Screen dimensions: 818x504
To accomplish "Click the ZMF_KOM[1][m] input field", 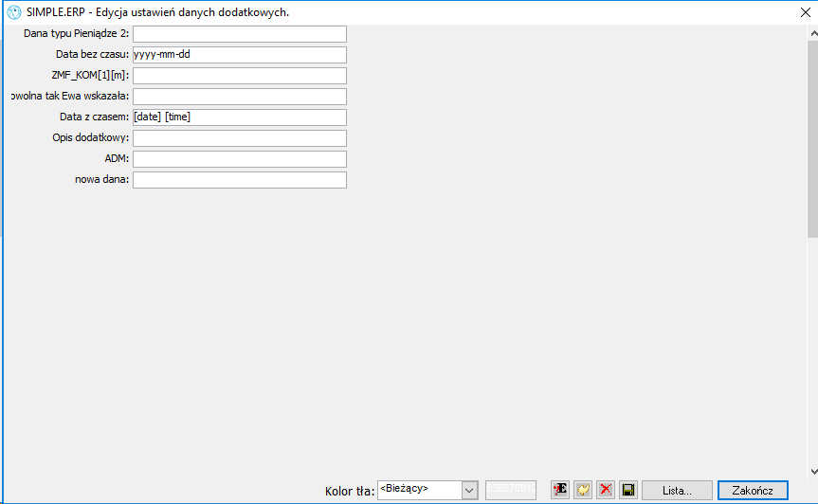I will [240, 76].
